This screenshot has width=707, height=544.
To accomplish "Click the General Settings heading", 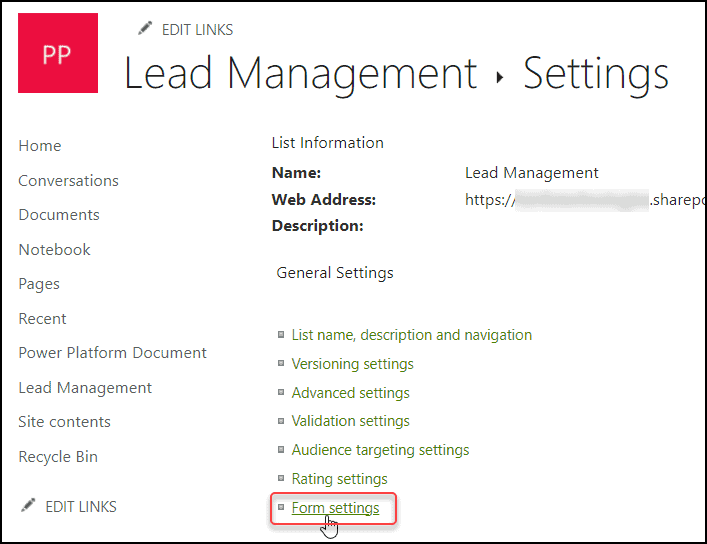I will 335,273.
